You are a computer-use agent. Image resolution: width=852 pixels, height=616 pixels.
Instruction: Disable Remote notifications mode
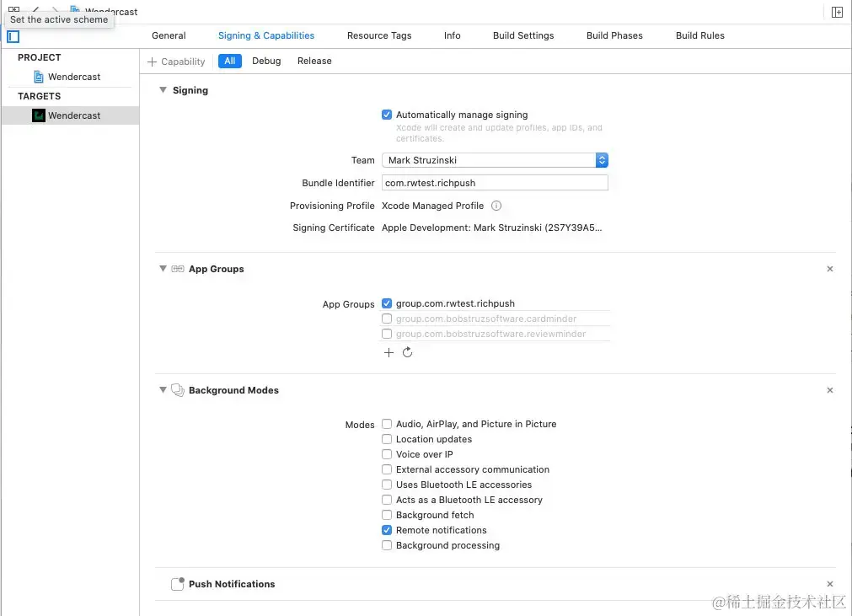tap(387, 530)
